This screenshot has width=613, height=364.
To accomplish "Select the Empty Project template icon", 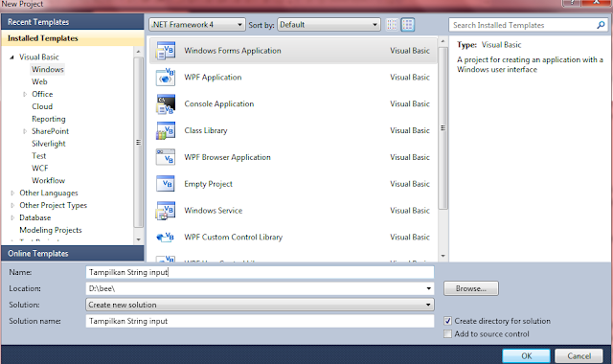I will [x=166, y=184].
